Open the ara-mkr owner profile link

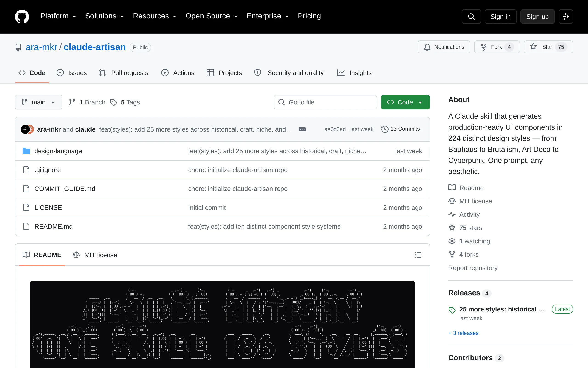click(x=41, y=47)
